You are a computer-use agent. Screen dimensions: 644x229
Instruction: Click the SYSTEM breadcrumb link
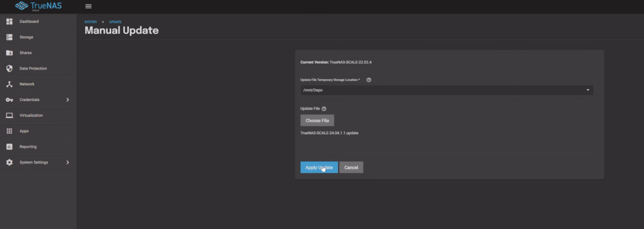coord(90,22)
